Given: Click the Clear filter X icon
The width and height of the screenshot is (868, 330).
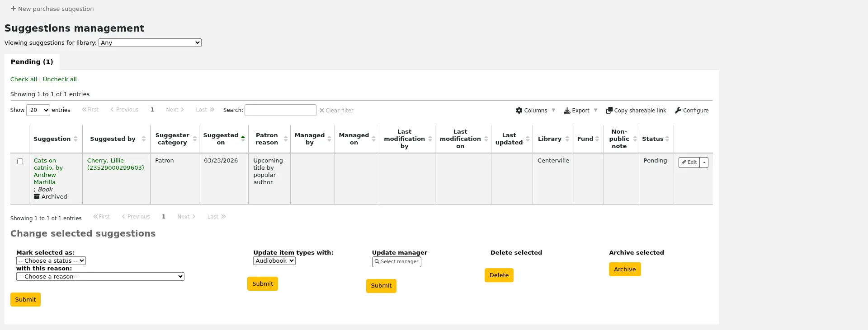Looking at the screenshot, I should [x=322, y=110].
